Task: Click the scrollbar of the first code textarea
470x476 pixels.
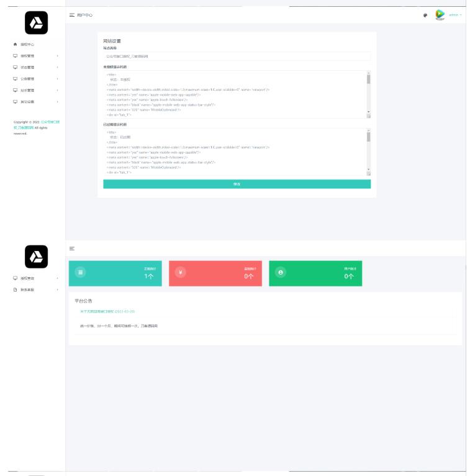Action: point(368,94)
